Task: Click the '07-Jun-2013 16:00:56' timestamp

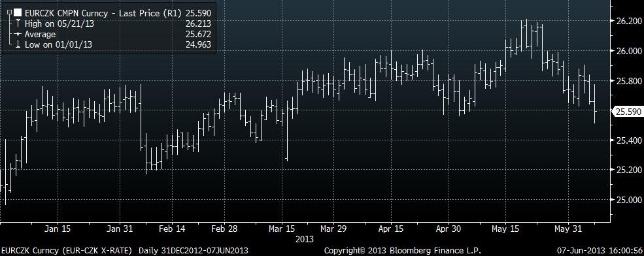Action: [600, 250]
